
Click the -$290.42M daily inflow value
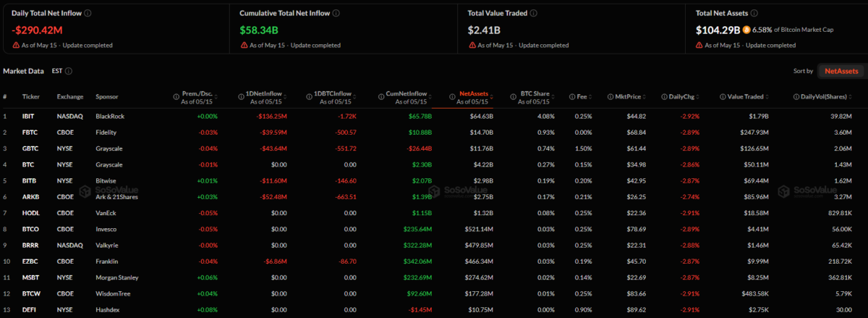pyautogui.click(x=38, y=30)
